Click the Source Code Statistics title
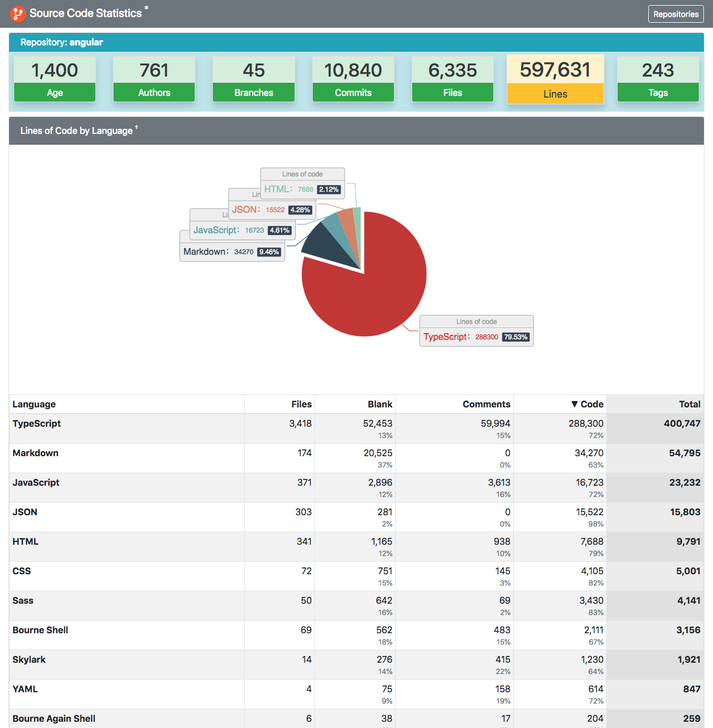Image resolution: width=713 pixels, height=728 pixels. click(86, 13)
